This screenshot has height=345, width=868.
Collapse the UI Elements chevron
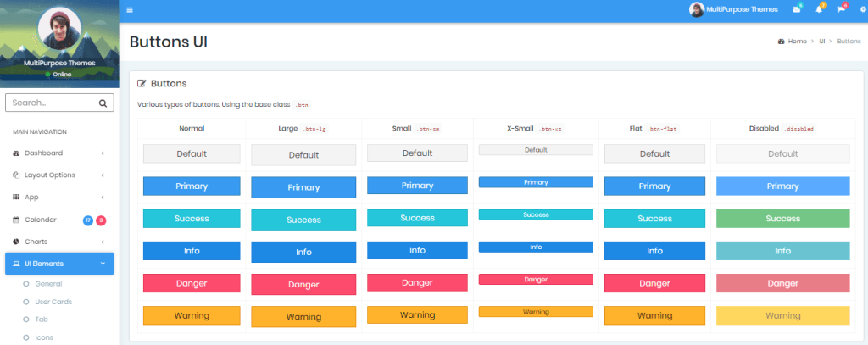(103, 264)
